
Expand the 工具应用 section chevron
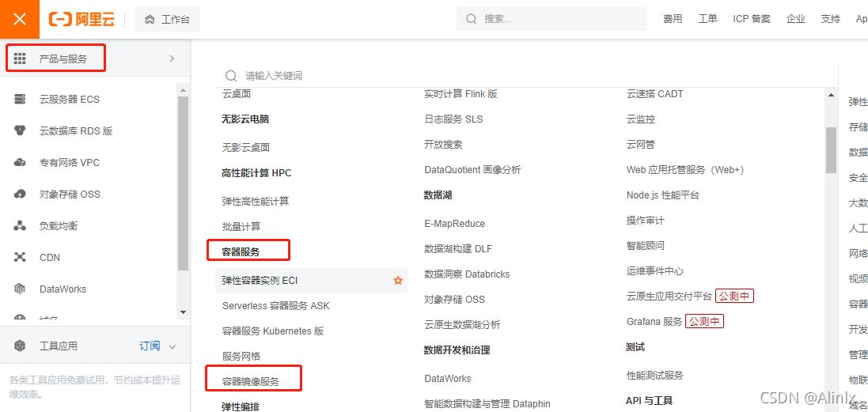pos(172,346)
